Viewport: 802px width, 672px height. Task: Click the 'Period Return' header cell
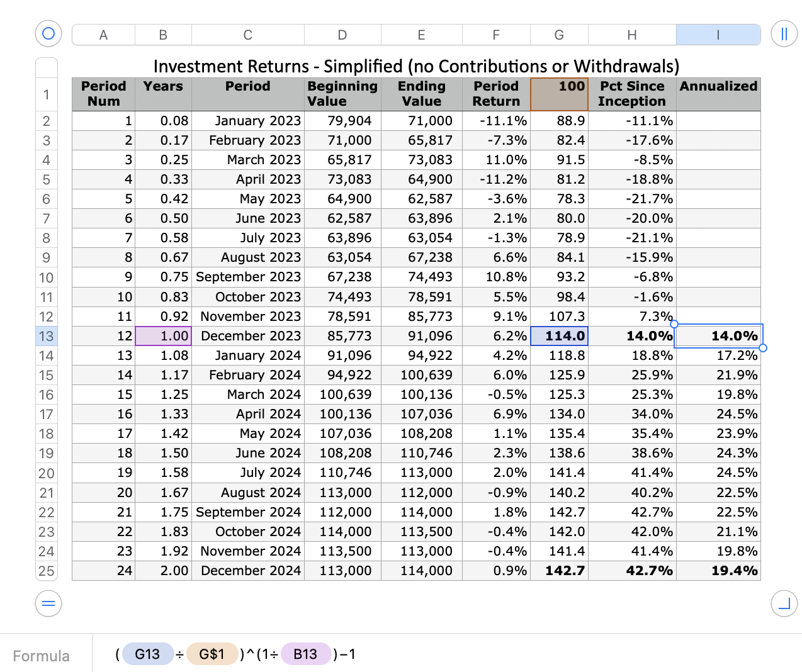496,94
